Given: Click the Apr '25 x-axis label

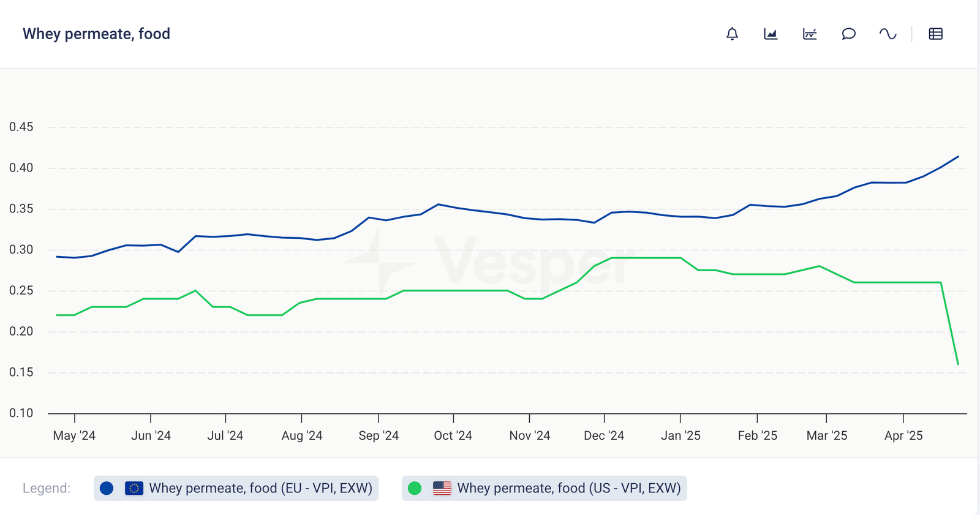Looking at the screenshot, I should [903, 435].
